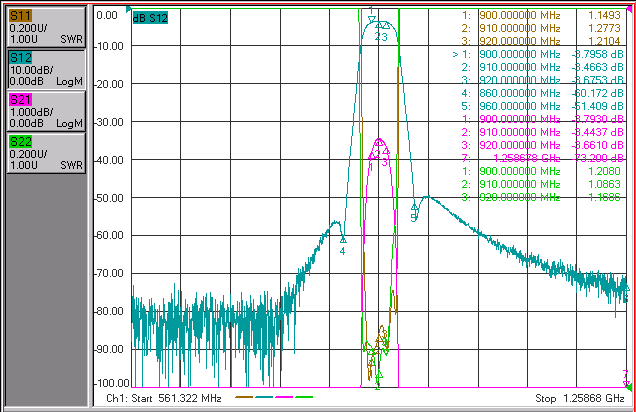Viewport: 636px width, 412px height.
Task: Choose the green S22 SWR trace panel
Action: click(x=46, y=153)
